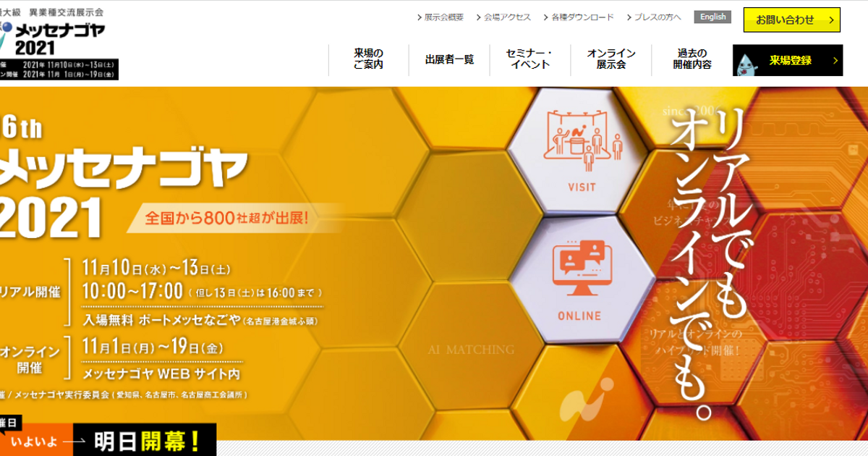
Task: Click the 11月10日(水)〜13日(土) date text
Action: [x=156, y=269]
